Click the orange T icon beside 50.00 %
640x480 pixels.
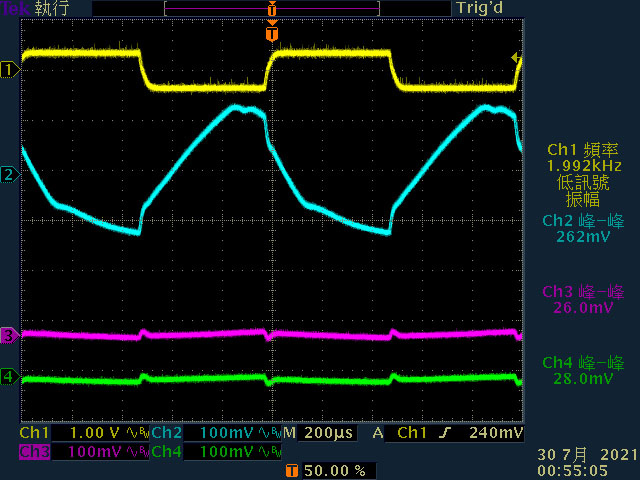pyautogui.click(x=291, y=471)
